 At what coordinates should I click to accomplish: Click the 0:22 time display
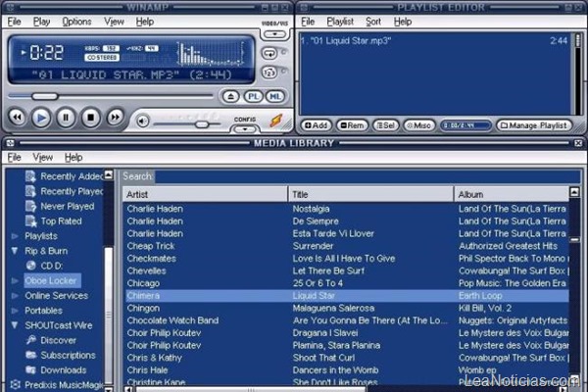pos(46,52)
